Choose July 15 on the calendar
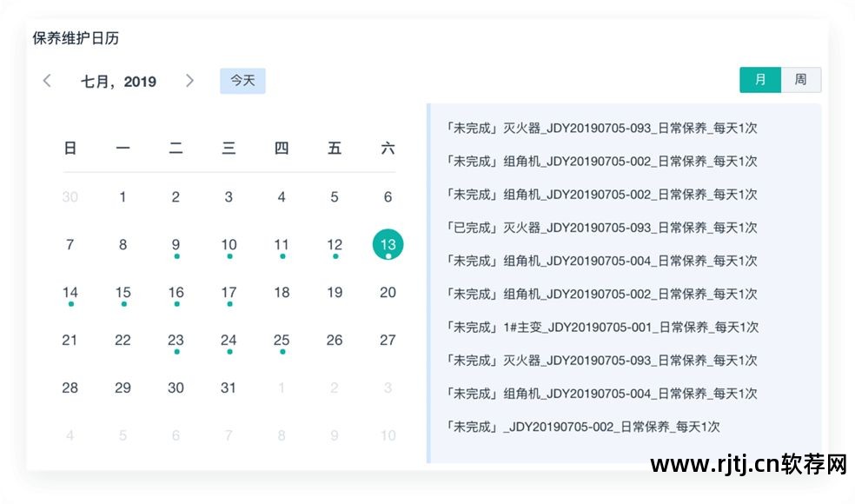This screenshot has height=504, width=855. point(123,292)
